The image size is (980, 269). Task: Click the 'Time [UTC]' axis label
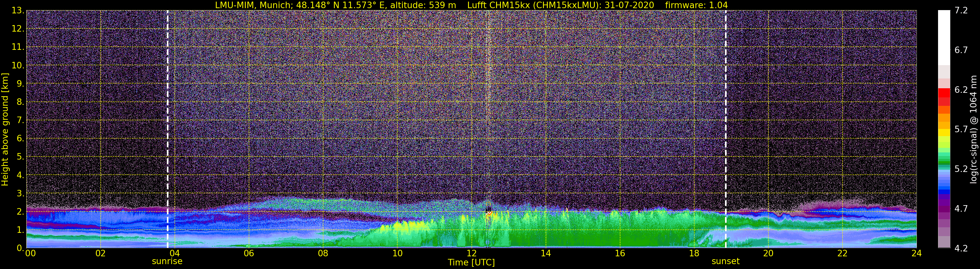(471, 262)
